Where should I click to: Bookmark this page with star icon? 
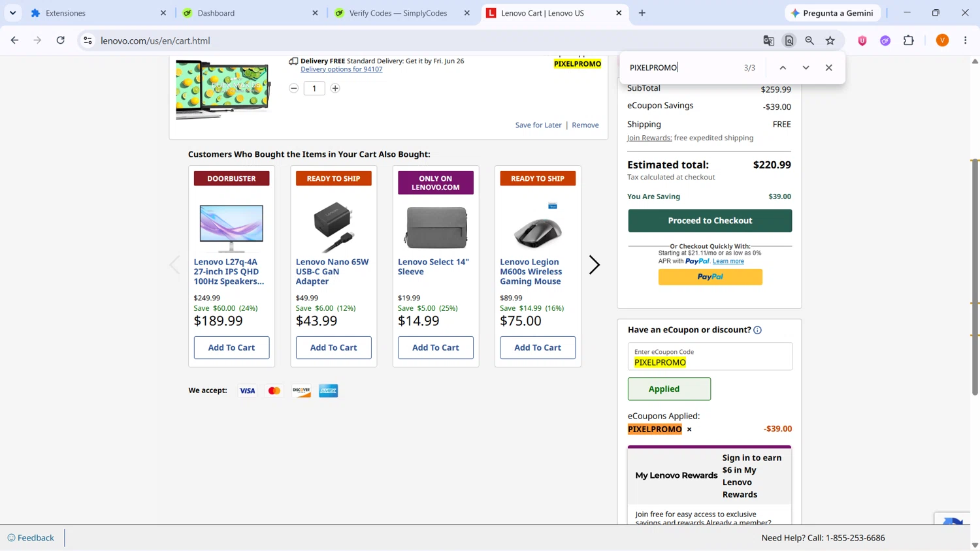click(x=830, y=40)
